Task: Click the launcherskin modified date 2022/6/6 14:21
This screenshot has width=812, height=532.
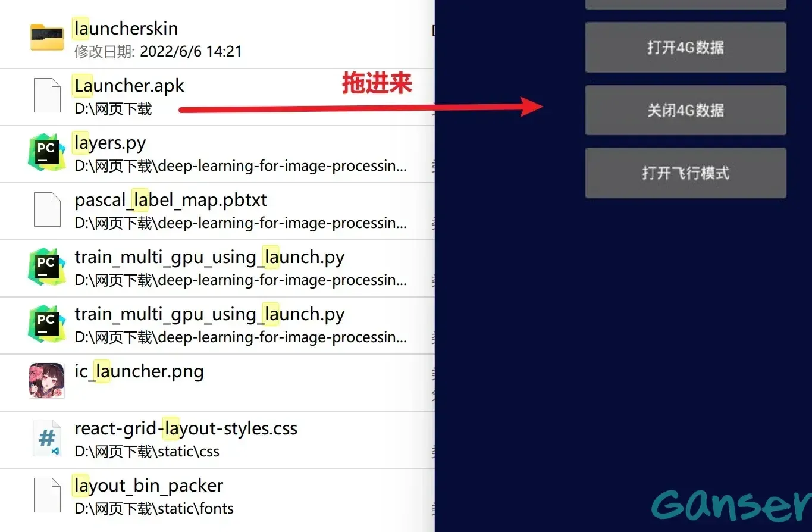Action: pos(190,51)
